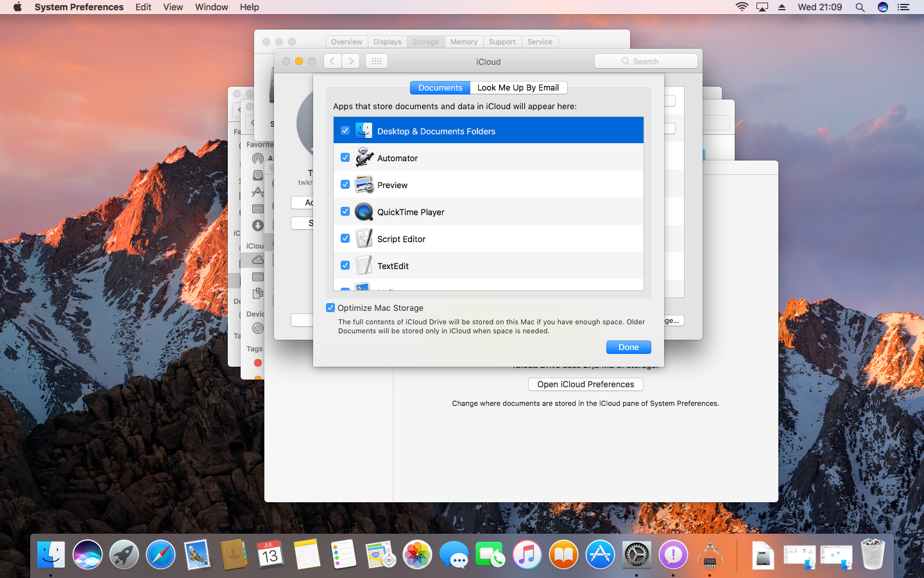924x578 pixels.
Task: Open Reminders from the Dock
Action: coord(343,555)
